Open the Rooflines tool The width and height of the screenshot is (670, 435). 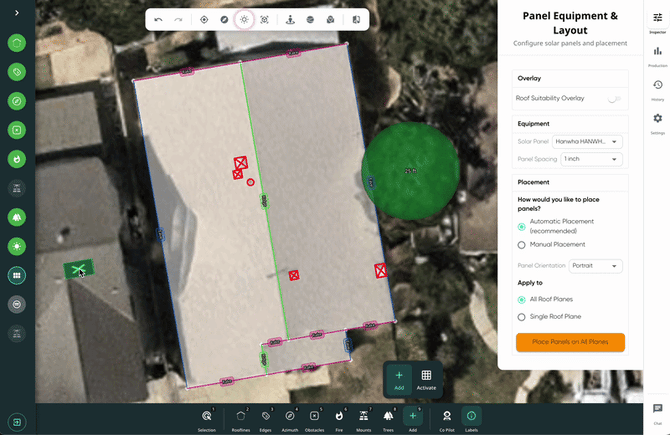pyautogui.click(x=240, y=415)
